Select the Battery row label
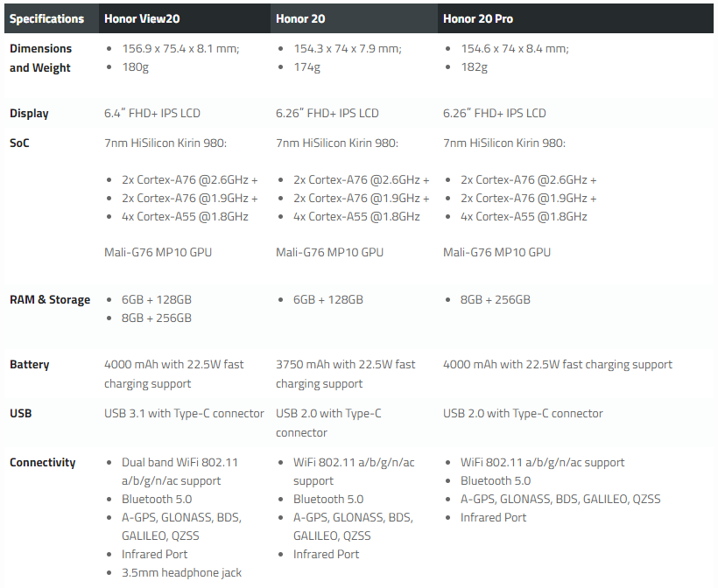Viewport: 718px width, 588px height. click(30, 364)
